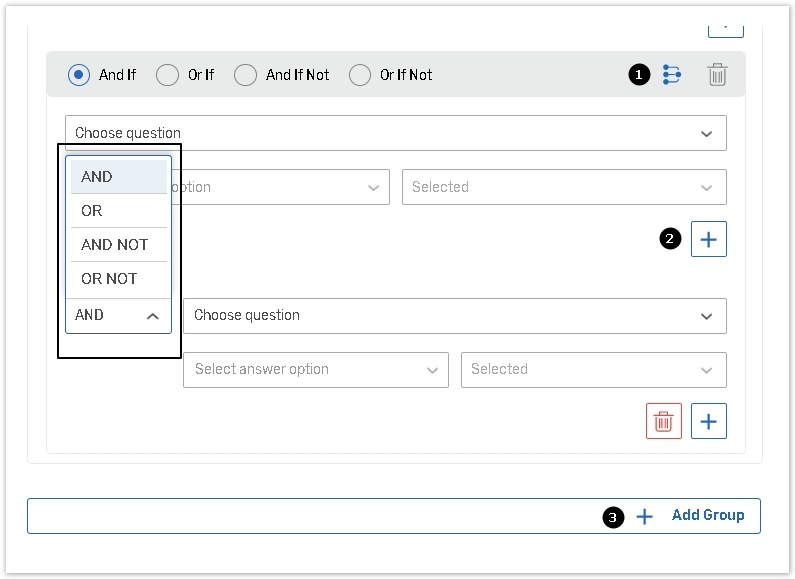
Task: Choose the Or If Not radio option
Action: pyautogui.click(x=360, y=75)
